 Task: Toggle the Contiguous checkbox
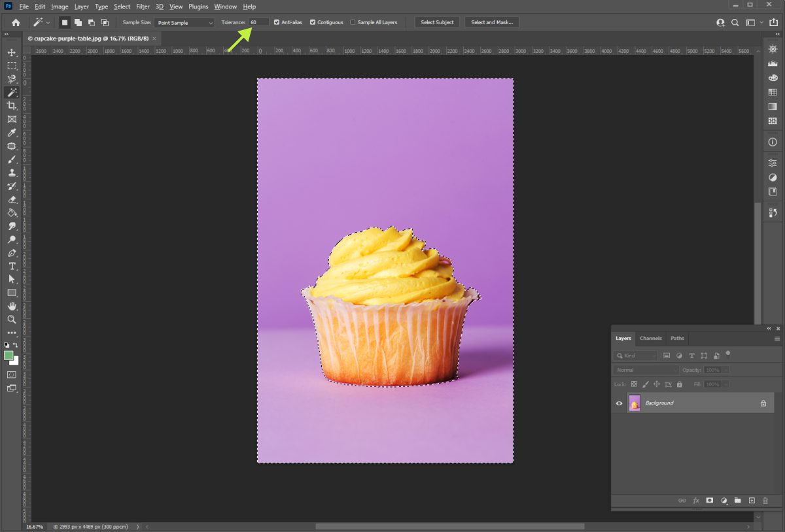[313, 22]
